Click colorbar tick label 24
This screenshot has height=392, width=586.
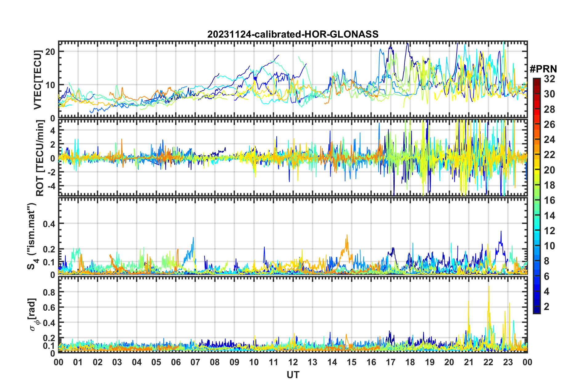(x=549, y=140)
